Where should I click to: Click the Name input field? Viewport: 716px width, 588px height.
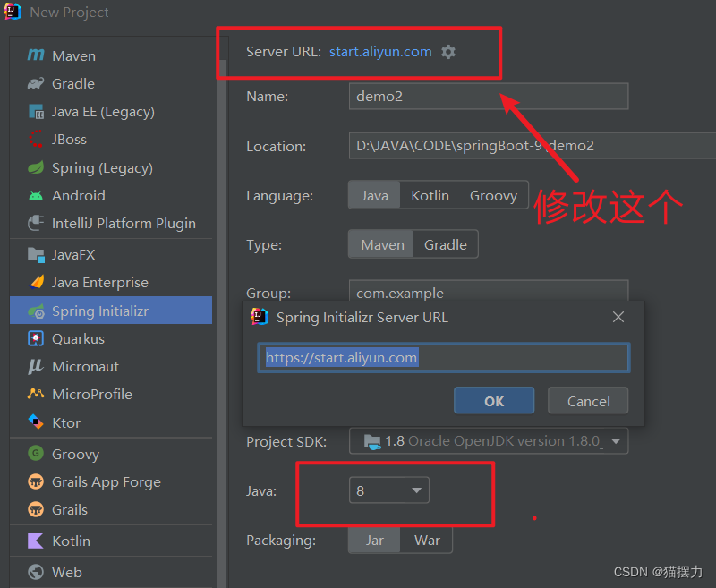pos(489,97)
